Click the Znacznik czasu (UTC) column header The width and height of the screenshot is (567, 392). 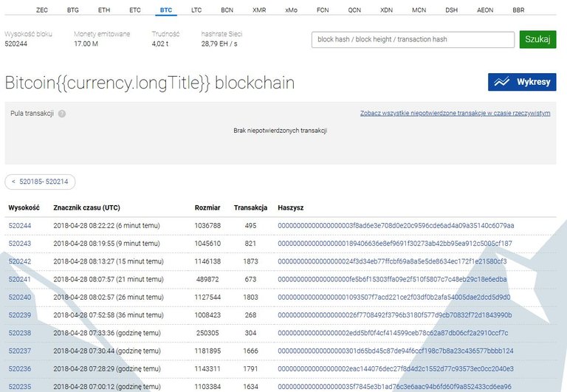click(87, 207)
